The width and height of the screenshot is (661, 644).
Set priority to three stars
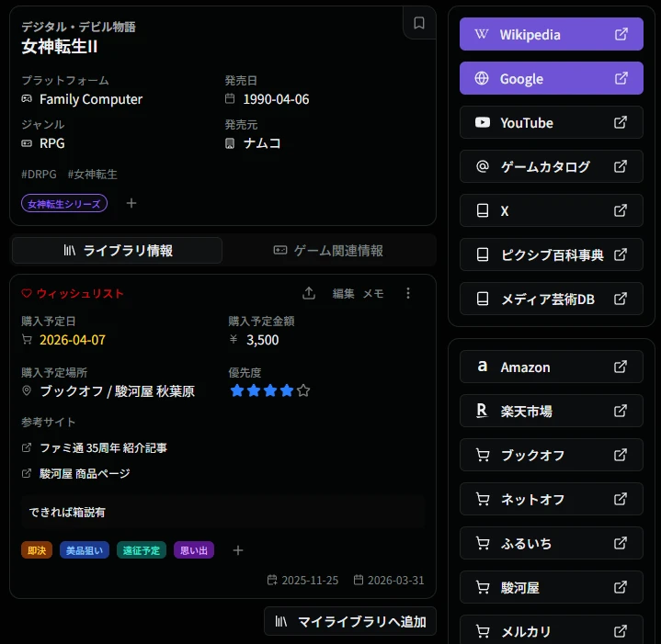(270, 390)
